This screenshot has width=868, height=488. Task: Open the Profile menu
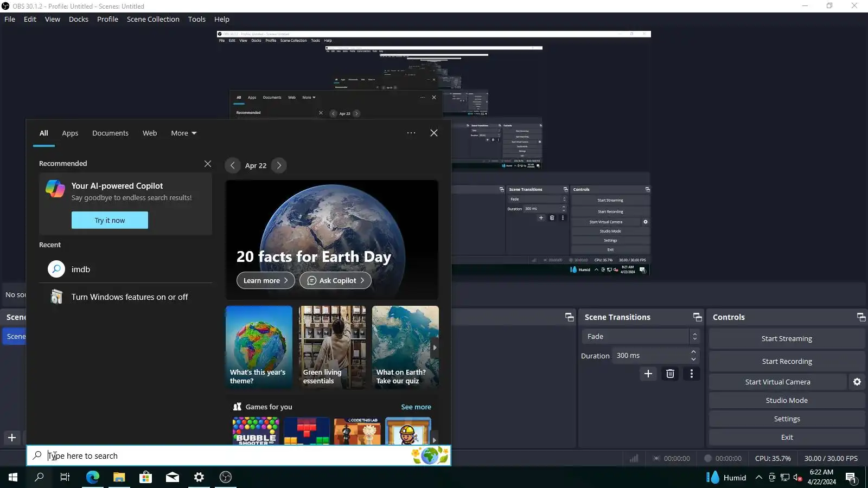pyautogui.click(x=107, y=19)
